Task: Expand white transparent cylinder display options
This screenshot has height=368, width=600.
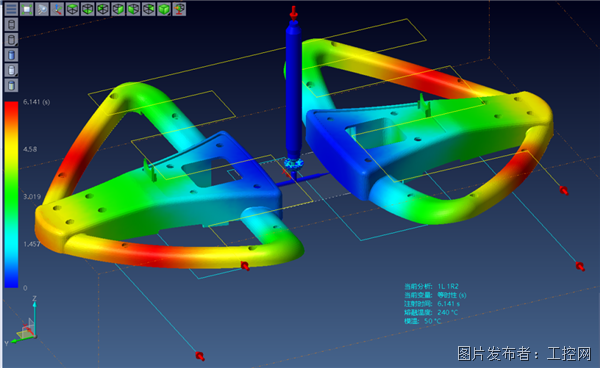Action: (x=11, y=70)
